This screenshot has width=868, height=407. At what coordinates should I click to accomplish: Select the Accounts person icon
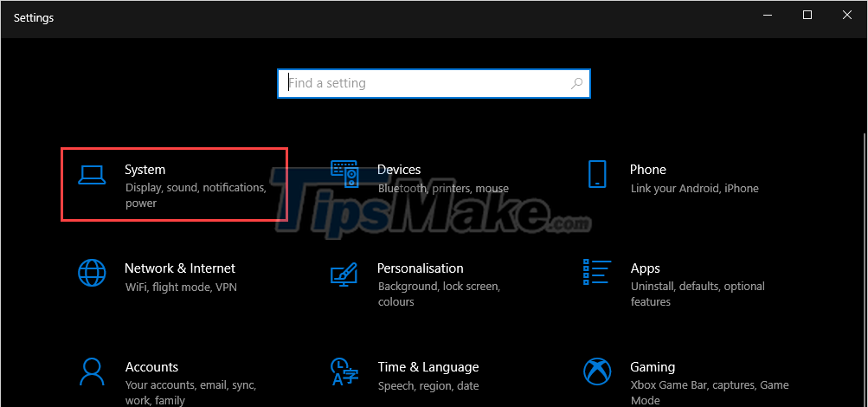pos(92,371)
